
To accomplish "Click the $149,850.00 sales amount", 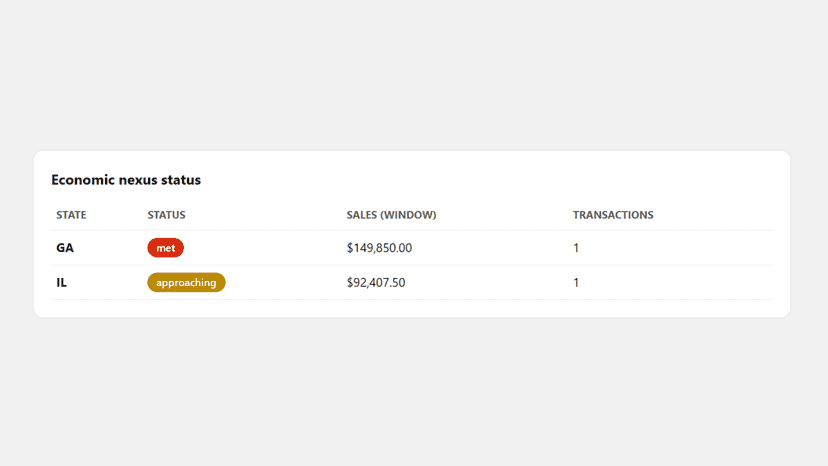I will click(379, 248).
